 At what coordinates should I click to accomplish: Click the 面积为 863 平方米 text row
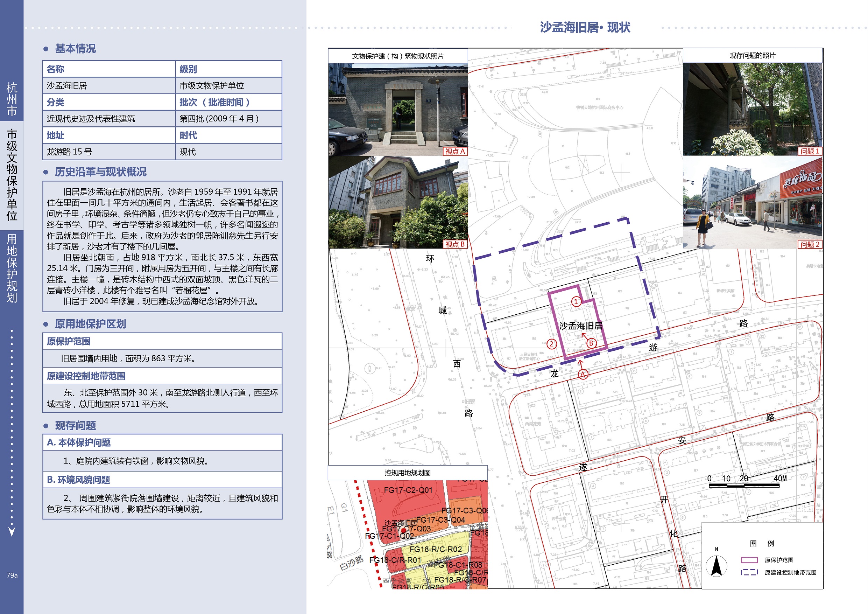point(163,358)
